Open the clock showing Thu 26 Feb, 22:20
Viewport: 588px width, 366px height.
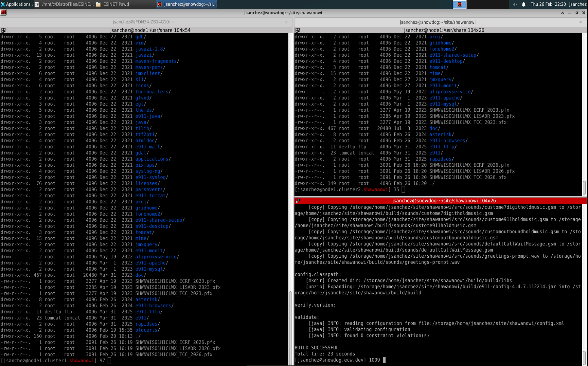pyautogui.click(x=548, y=4)
